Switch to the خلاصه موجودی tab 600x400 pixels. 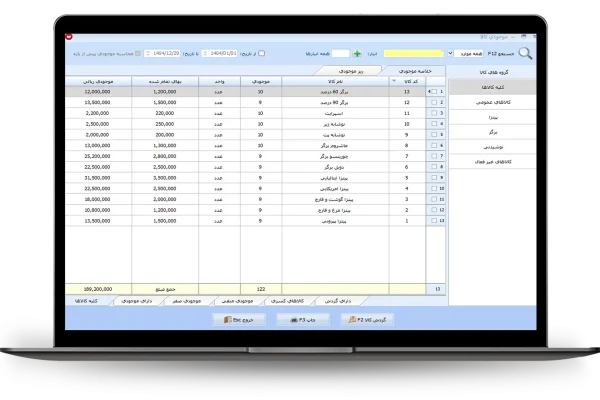click(x=415, y=71)
